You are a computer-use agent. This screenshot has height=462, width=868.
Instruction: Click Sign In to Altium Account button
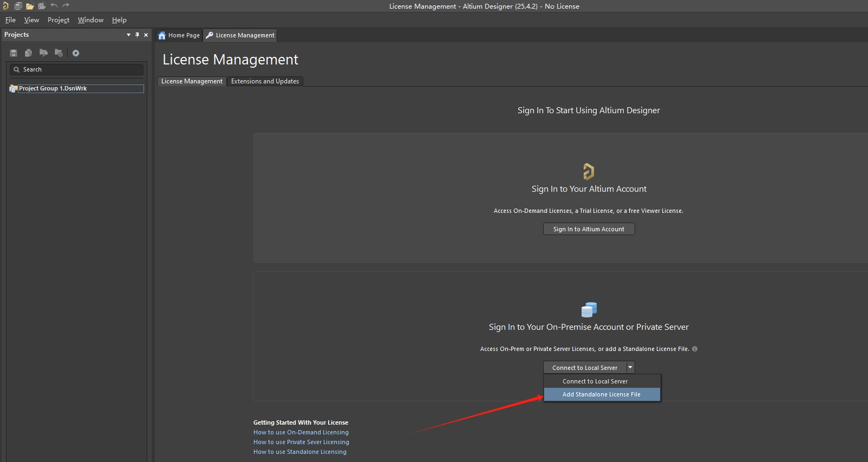click(589, 229)
